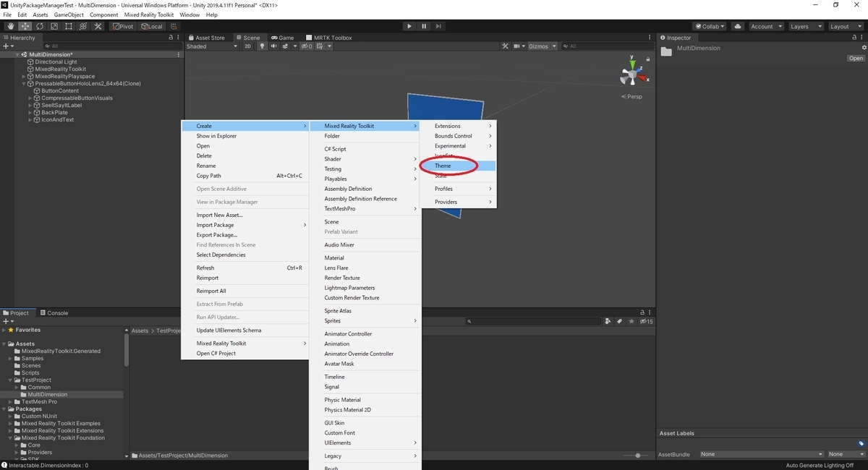The height and width of the screenshot is (470, 868).
Task: Open the Layers dropdown
Action: (x=805, y=26)
